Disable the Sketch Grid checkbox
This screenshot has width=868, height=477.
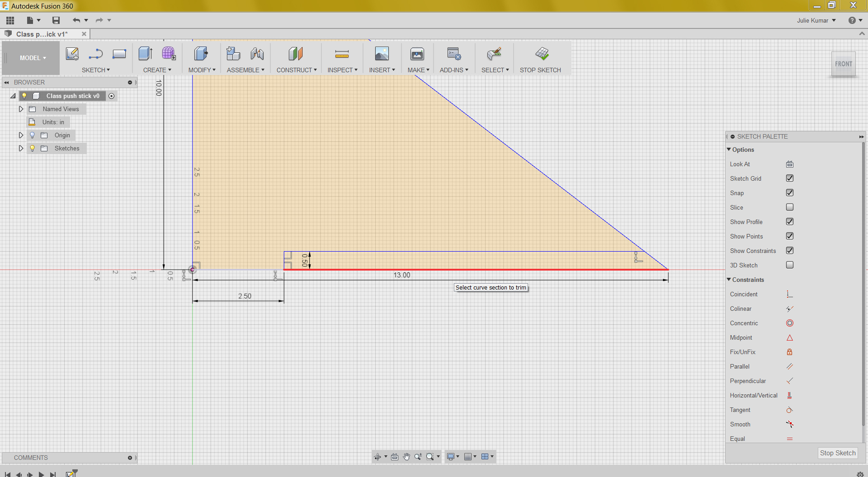(790, 178)
